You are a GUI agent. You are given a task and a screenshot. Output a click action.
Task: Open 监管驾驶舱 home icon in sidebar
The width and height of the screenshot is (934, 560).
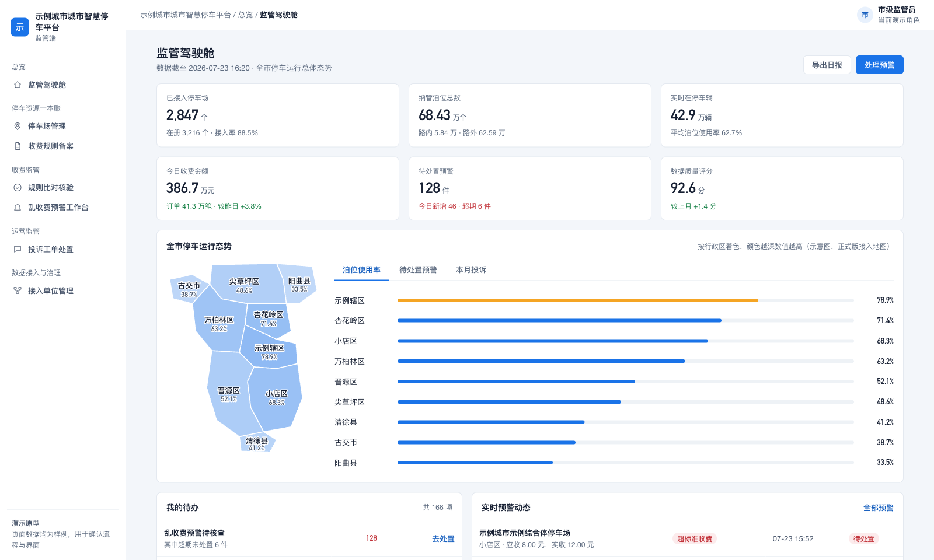pyautogui.click(x=18, y=85)
